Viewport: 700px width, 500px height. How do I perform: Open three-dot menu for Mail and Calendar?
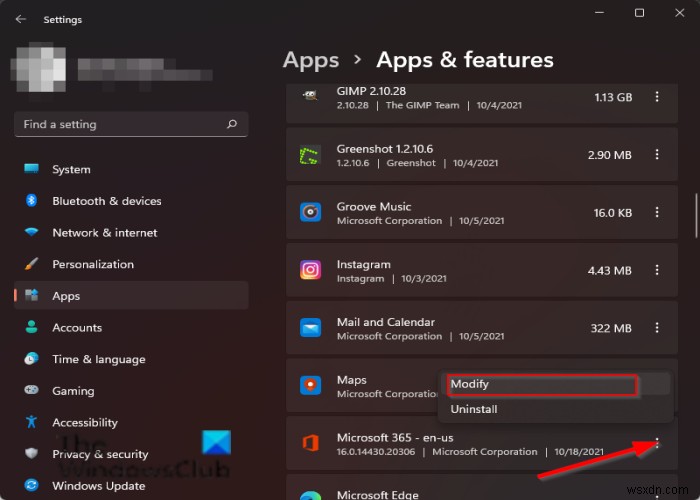click(657, 328)
